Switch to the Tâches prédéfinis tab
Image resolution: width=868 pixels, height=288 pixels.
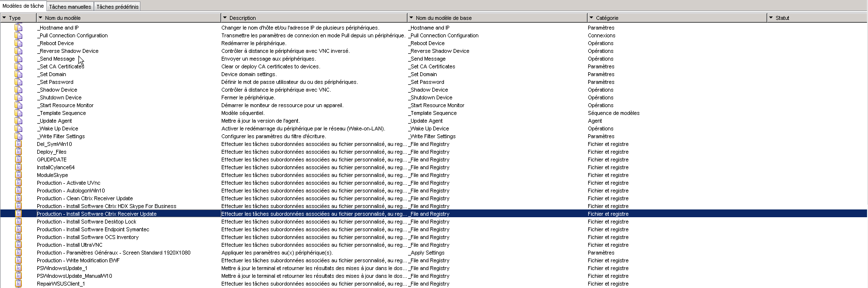117,7
